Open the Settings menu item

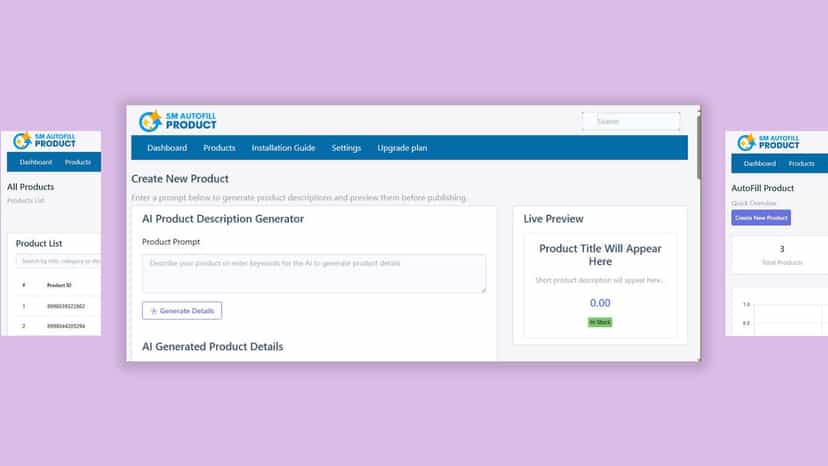[346, 148]
